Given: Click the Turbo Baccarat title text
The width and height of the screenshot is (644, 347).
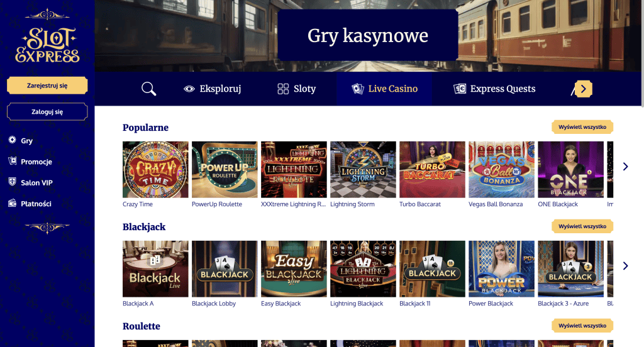Looking at the screenshot, I should 420,204.
